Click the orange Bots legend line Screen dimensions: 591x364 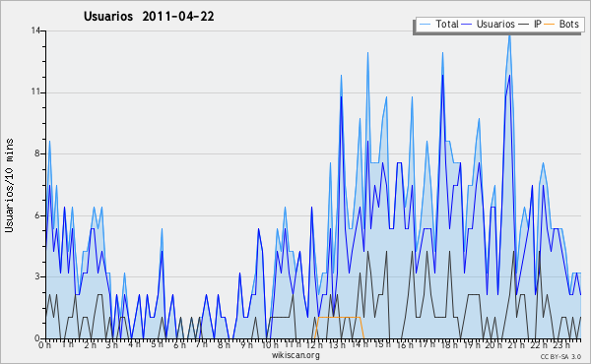(x=550, y=25)
